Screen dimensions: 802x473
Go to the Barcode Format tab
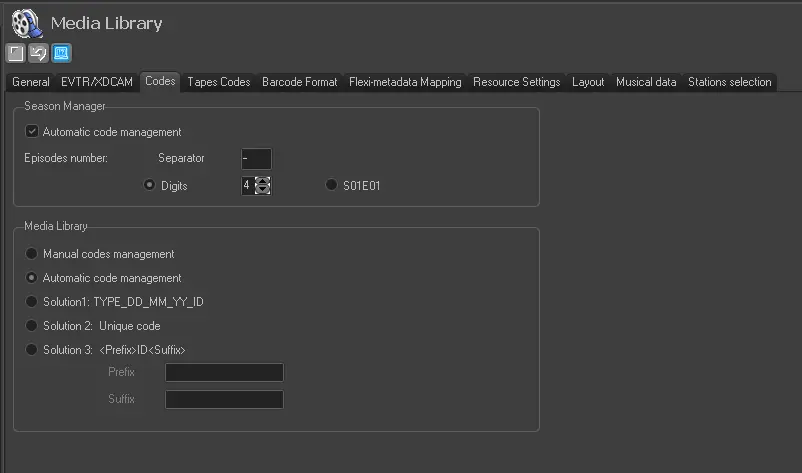click(x=299, y=82)
